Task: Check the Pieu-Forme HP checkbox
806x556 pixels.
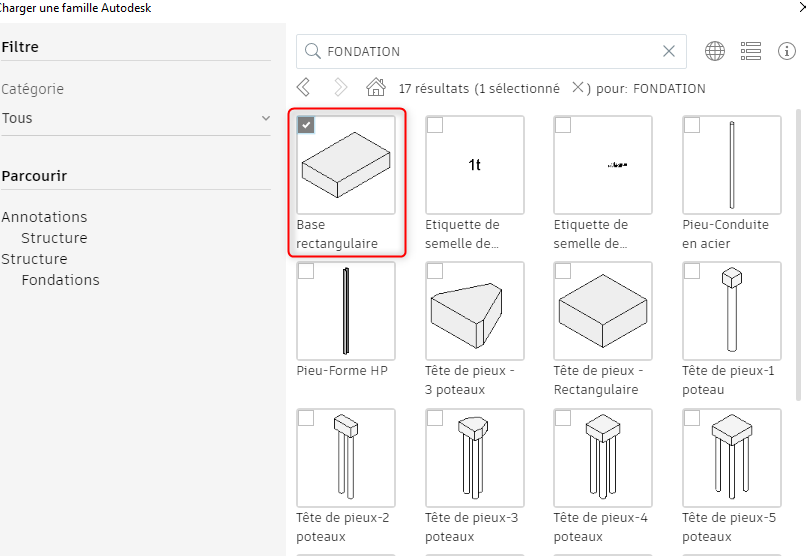Action: (306, 271)
